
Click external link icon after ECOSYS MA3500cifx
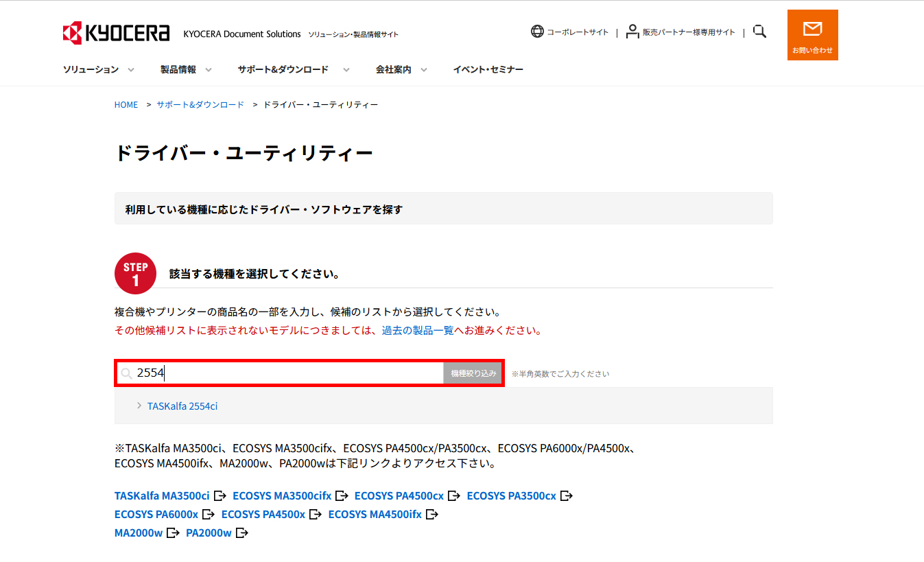(342, 495)
